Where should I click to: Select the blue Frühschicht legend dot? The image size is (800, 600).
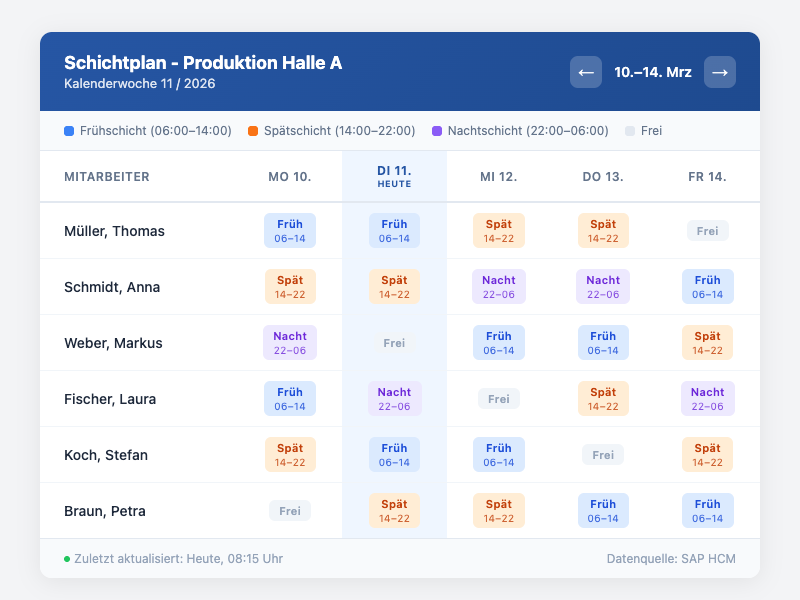(68, 130)
